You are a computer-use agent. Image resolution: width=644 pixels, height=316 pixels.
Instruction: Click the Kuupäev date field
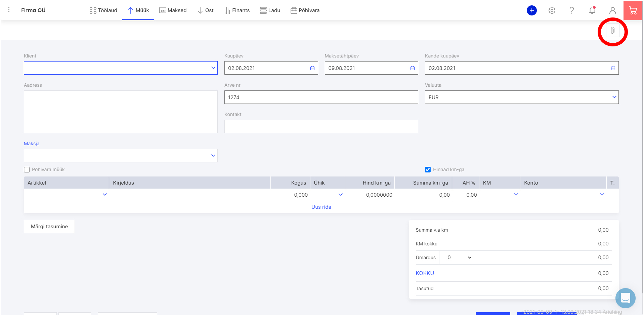click(x=271, y=68)
